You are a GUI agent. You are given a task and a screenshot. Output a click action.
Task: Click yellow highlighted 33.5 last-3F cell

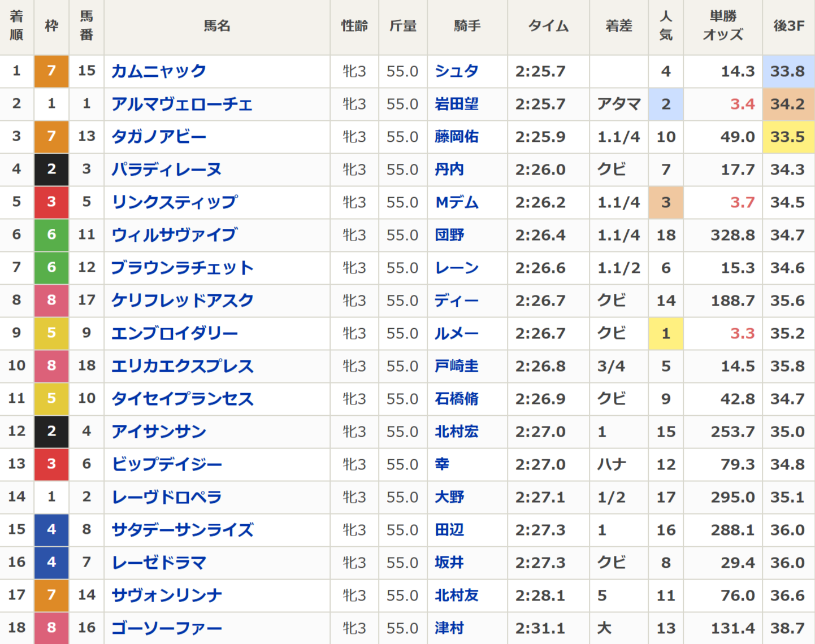[788, 137]
